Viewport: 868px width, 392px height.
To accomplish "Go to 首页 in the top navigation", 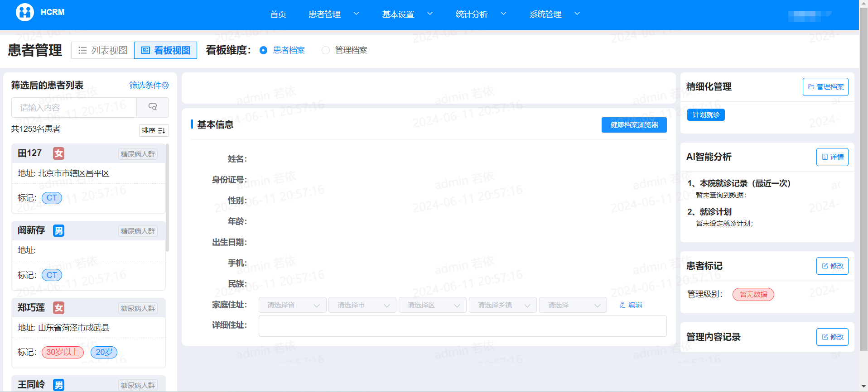I will point(278,14).
